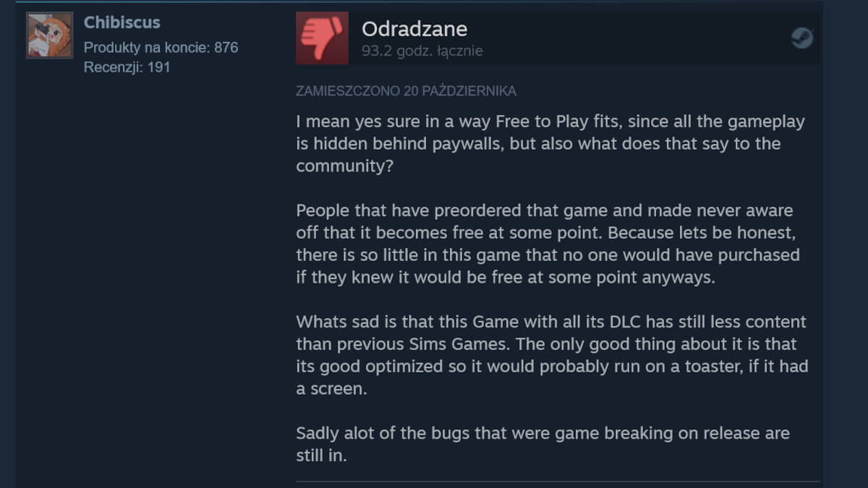Select the 'ZAMIESZCZONO 20 PAŹDZIERNIKA' date label
This screenshot has height=488, width=868.
click(406, 91)
